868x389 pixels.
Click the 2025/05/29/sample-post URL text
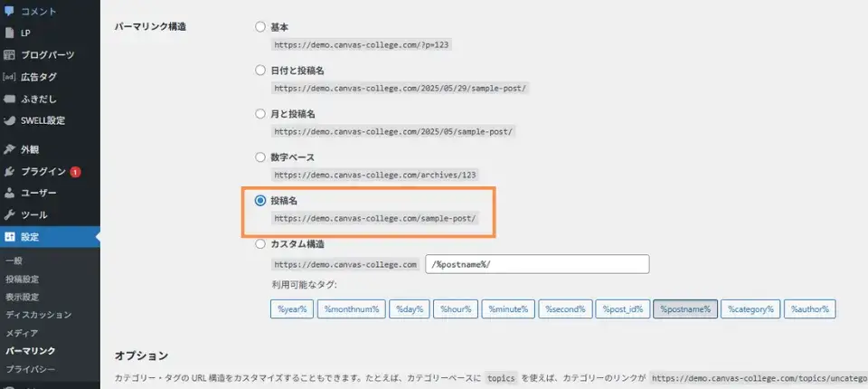pos(401,88)
